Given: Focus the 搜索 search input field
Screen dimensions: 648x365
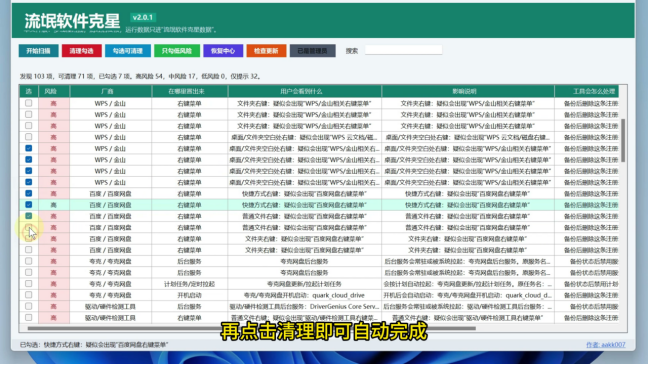Looking at the screenshot, I should pos(403,50).
